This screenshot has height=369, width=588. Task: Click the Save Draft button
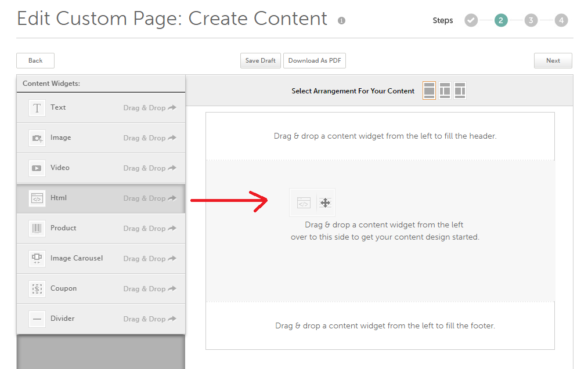(x=260, y=60)
